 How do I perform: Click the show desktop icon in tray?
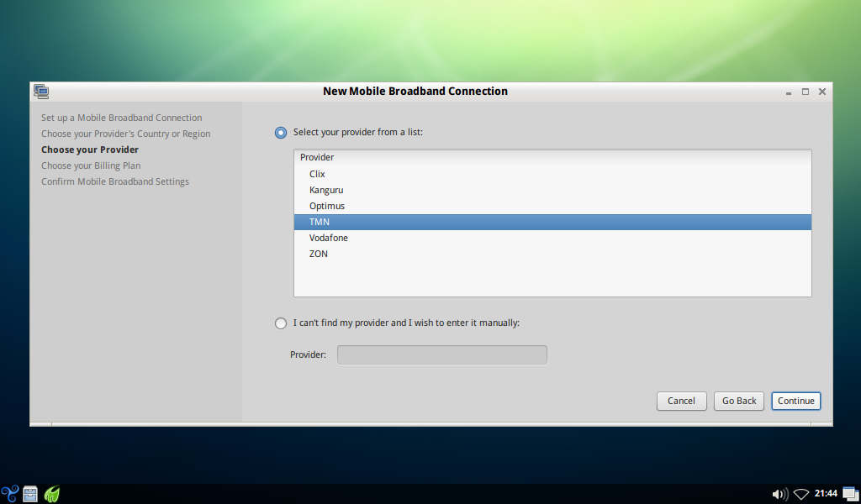tap(848, 494)
